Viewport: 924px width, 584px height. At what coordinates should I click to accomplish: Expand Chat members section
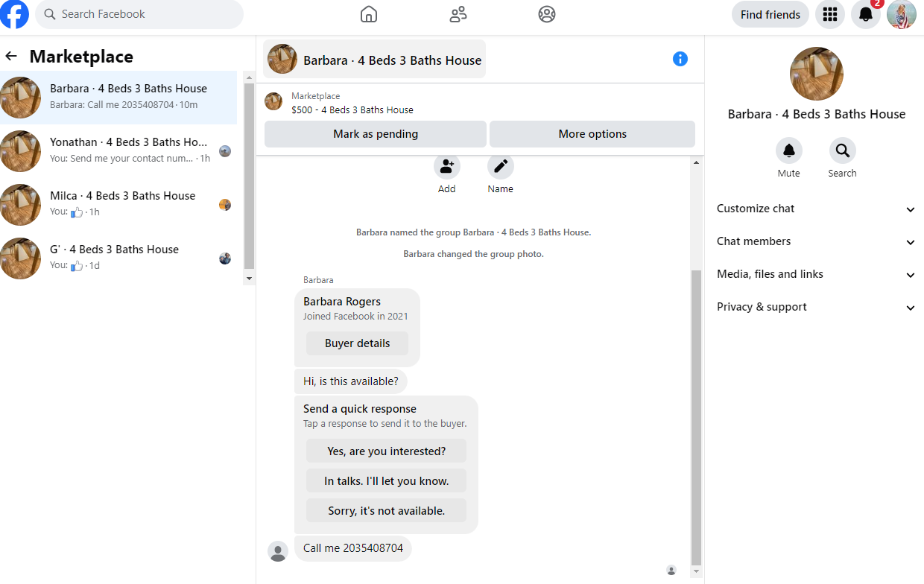point(816,242)
